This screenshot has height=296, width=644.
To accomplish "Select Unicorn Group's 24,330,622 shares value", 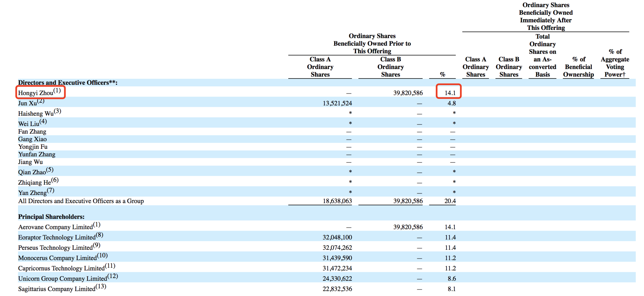I will [337, 279].
